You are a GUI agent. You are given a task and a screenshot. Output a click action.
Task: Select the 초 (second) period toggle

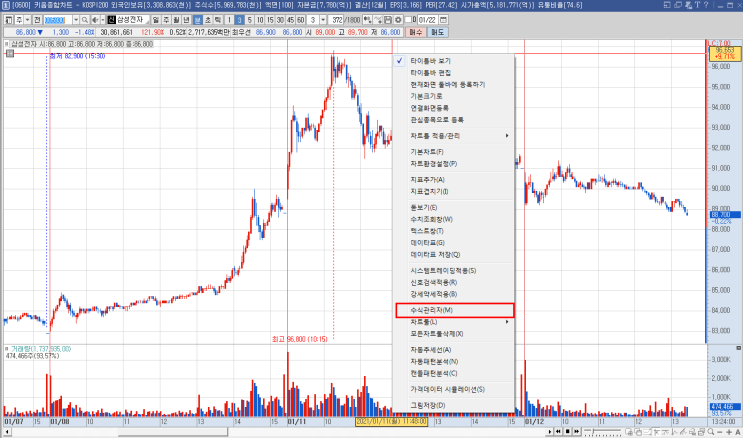click(208, 20)
